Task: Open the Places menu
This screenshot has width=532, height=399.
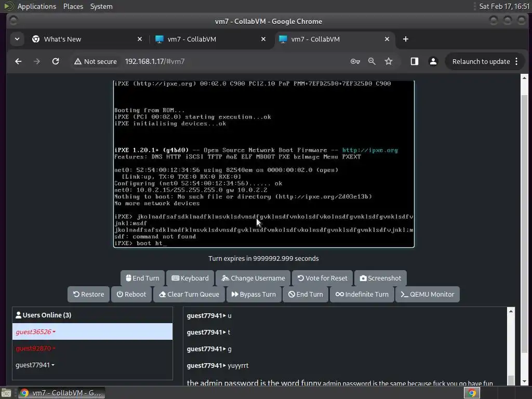Action: 73,6
